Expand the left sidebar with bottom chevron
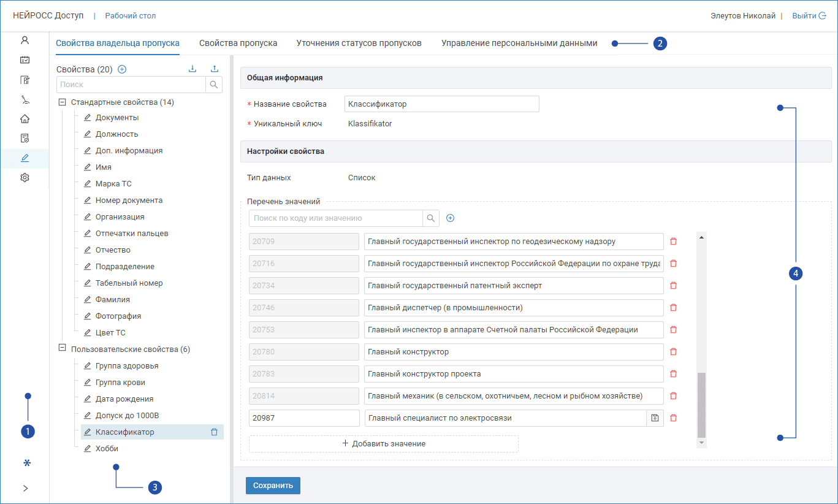This screenshot has height=504, width=838. point(25,488)
